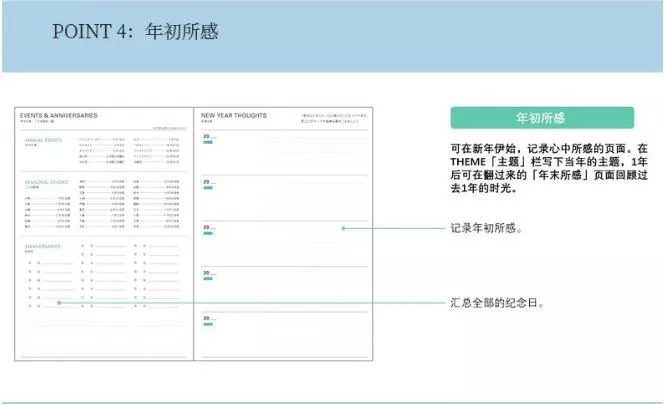
Task: Click the paragraph line starting THEME「主题」
Action: click(x=549, y=162)
